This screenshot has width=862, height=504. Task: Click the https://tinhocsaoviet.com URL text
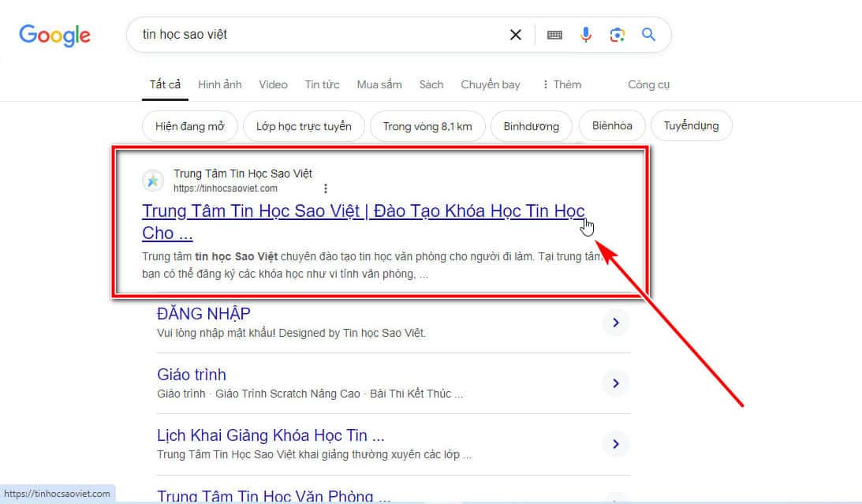click(x=226, y=189)
